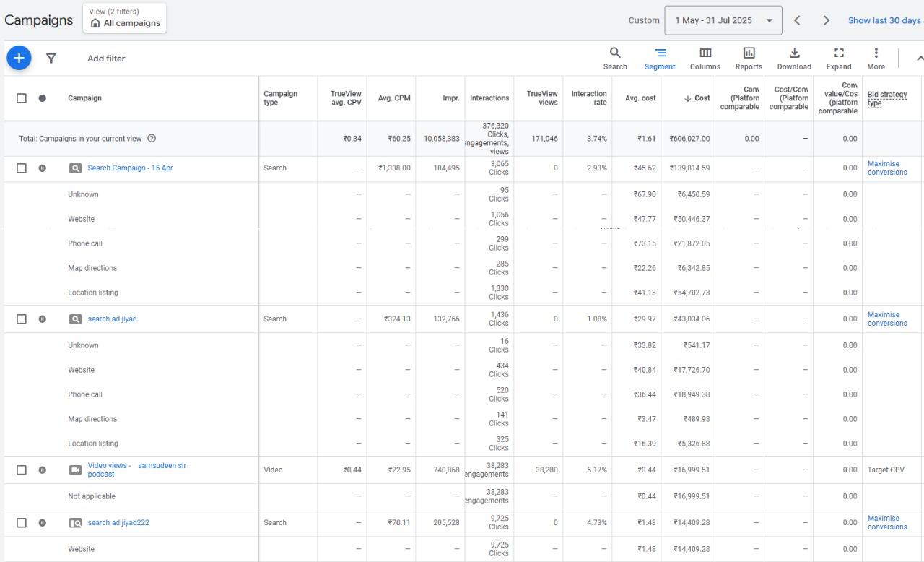Image resolution: width=924 pixels, height=562 pixels.
Task: Click video campaign type icon for podcast row
Action: (x=75, y=470)
